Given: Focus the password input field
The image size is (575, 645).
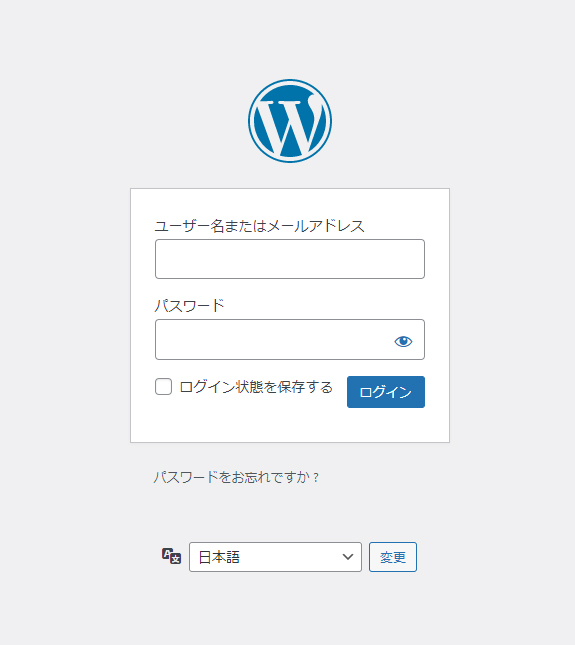Looking at the screenshot, I should pos(290,339).
